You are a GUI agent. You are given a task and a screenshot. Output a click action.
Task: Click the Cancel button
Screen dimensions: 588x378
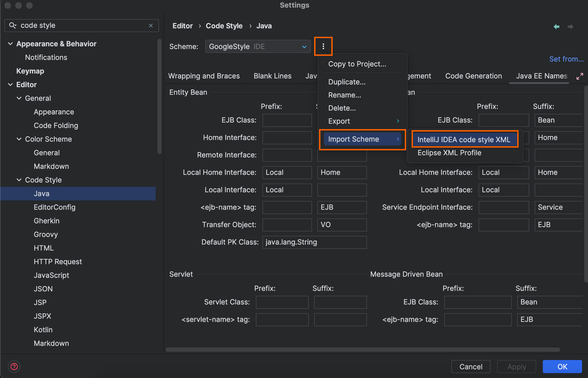[x=471, y=367]
